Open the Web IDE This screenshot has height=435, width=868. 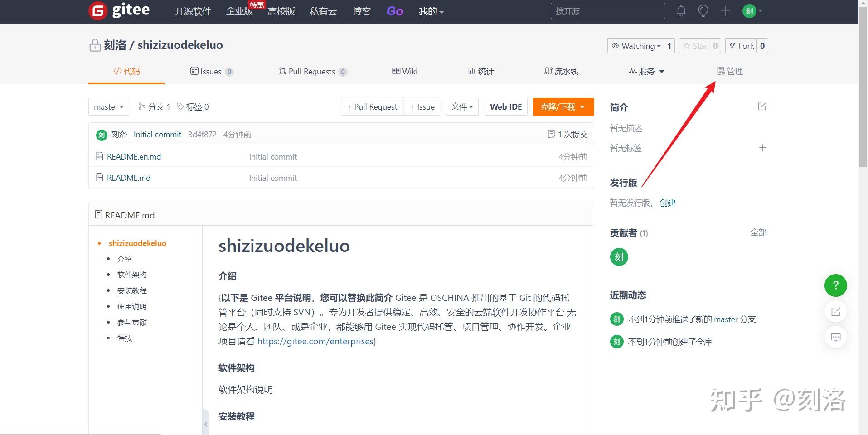tap(506, 107)
